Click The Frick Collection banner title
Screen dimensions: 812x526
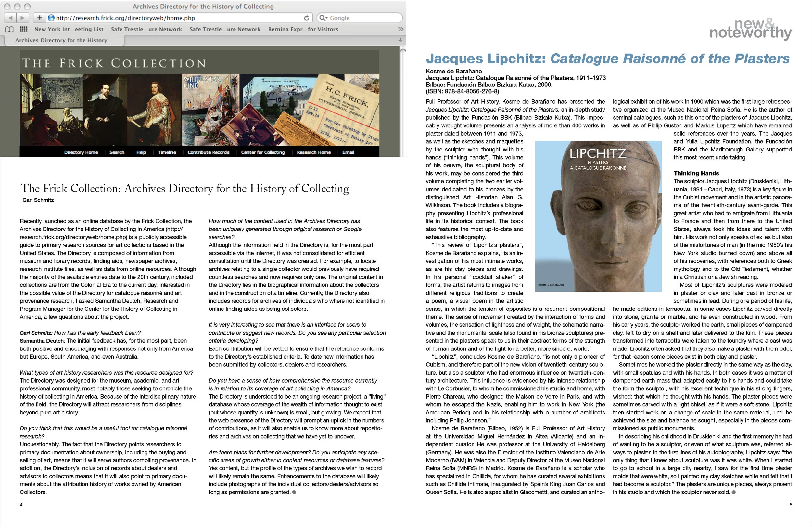point(114,63)
